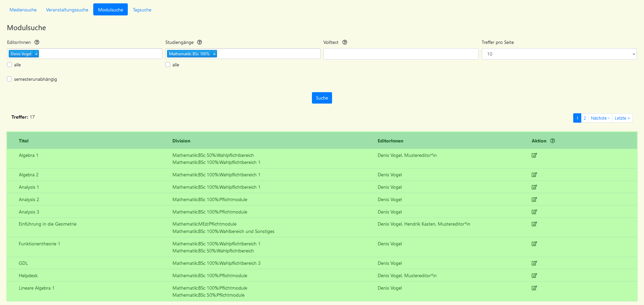The image size is (644, 305).
Task: Open the Veranstaltungssuche tab
Action: click(67, 10)
